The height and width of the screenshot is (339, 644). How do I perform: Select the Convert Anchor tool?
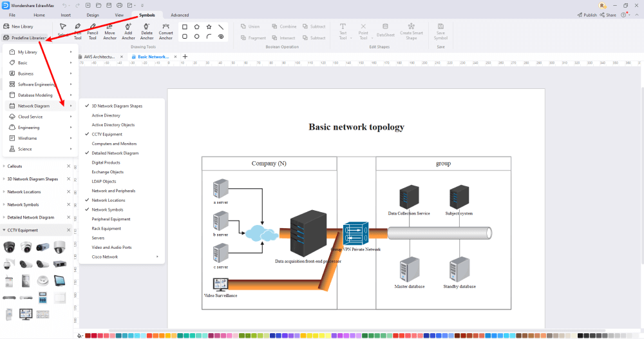(166, 32)
